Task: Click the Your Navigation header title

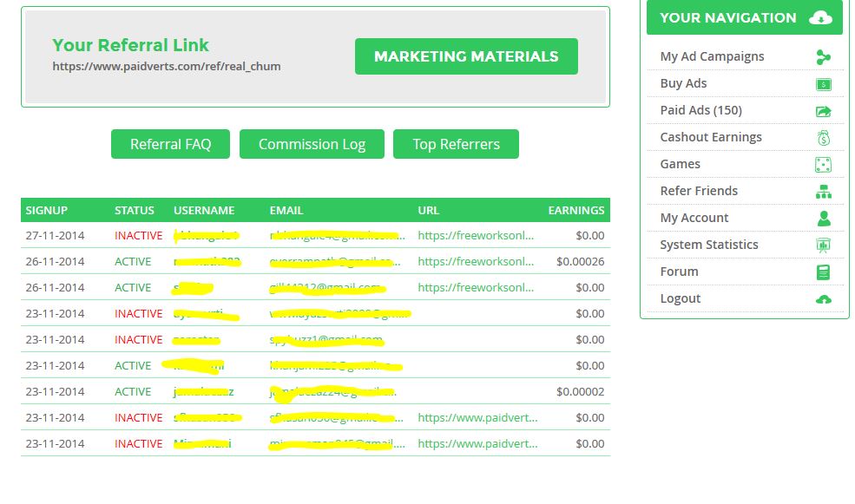Action: 728,18
